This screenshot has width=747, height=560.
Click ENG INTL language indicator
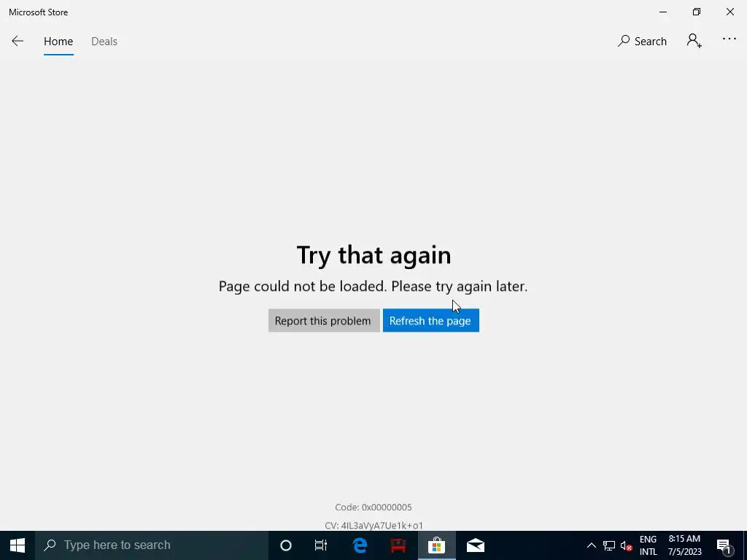coord(648,545)
